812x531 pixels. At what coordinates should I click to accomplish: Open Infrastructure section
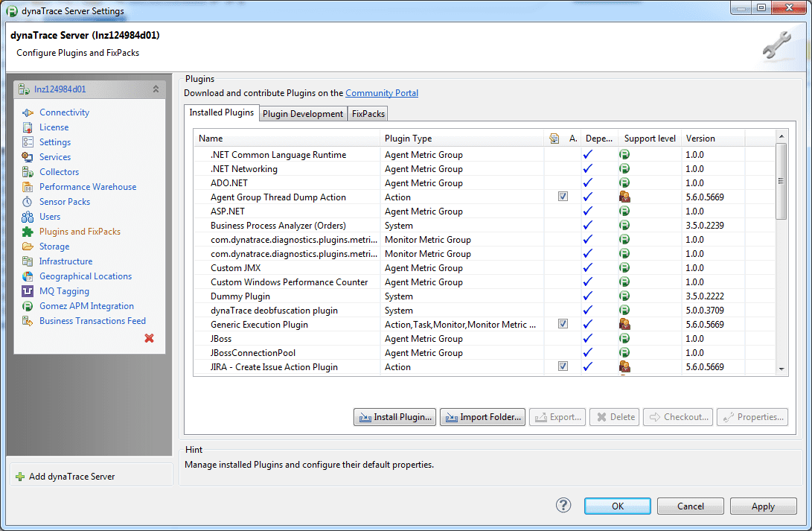[x=65, y=261]
